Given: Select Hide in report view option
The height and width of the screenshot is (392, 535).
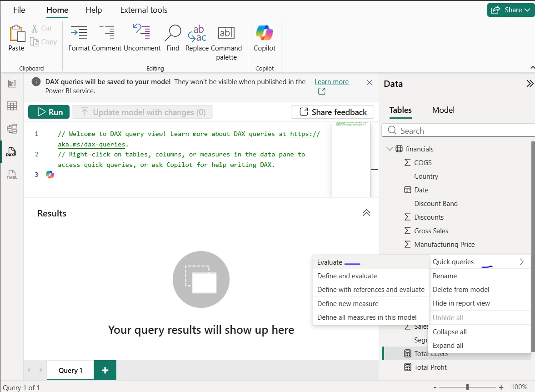Looking at the screenshot, I should pyautogui.click(x=480, y=303).
